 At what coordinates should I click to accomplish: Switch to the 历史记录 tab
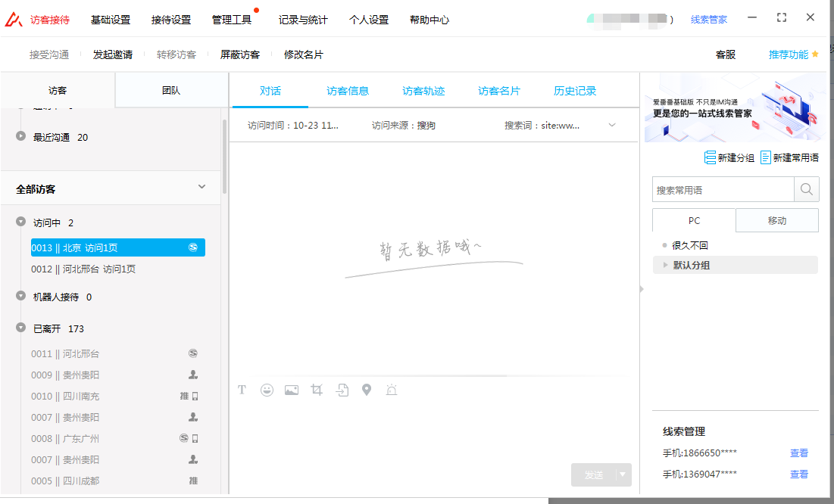coord(575,91)
